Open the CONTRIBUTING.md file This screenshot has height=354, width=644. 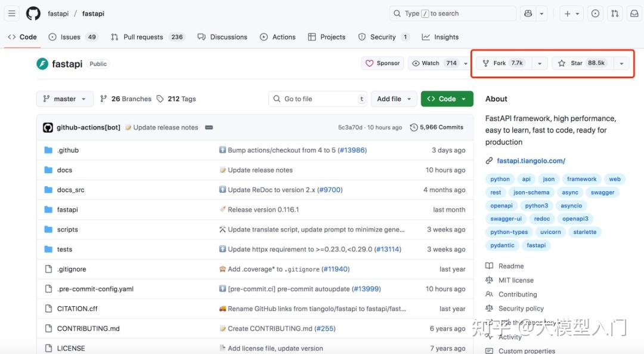[x=88, y=328]
